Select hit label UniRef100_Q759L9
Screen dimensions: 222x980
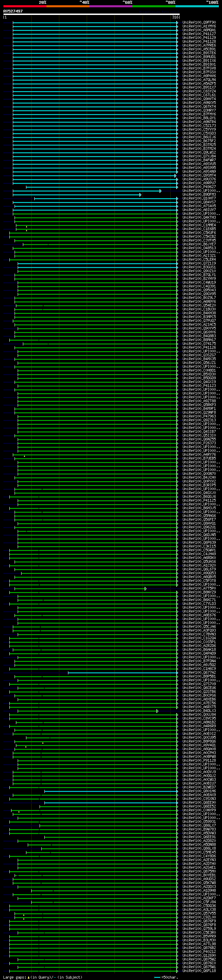tap(199, 929)
